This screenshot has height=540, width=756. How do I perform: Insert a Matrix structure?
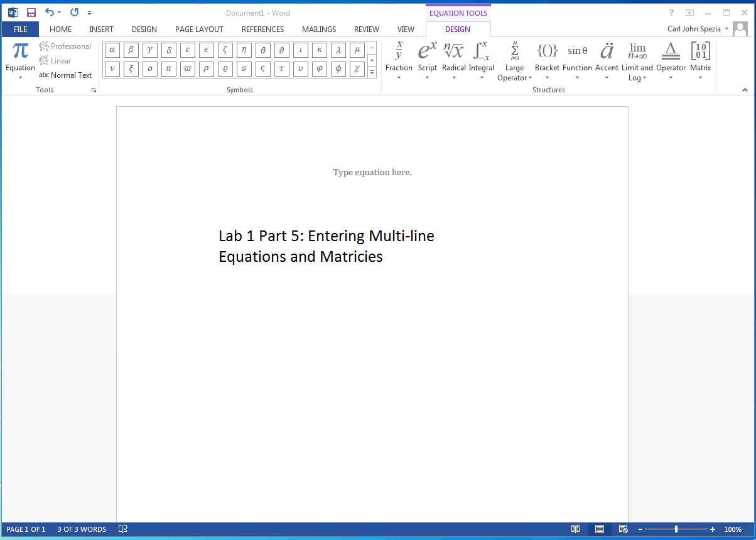700,60
